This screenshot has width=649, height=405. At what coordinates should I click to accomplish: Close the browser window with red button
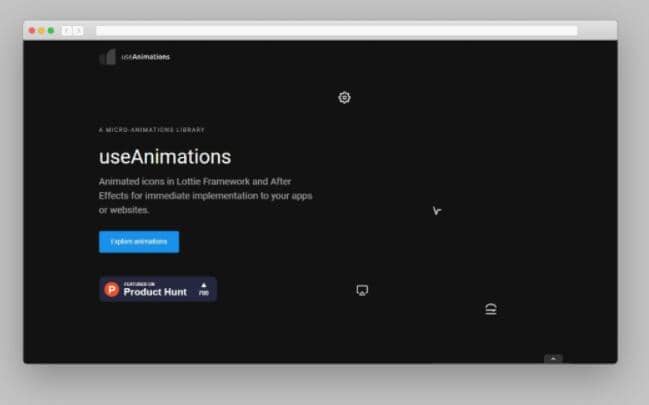(32, 31)
